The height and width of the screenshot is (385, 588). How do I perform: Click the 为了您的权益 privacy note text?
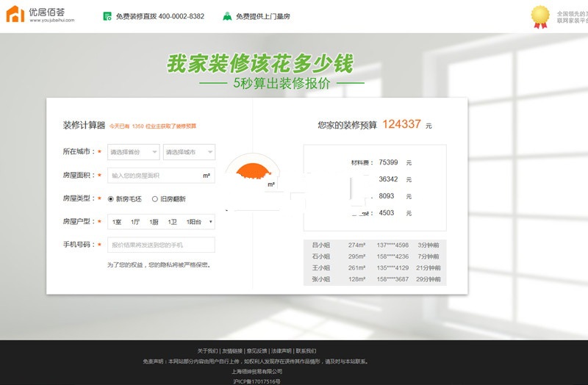click(159, 265)
